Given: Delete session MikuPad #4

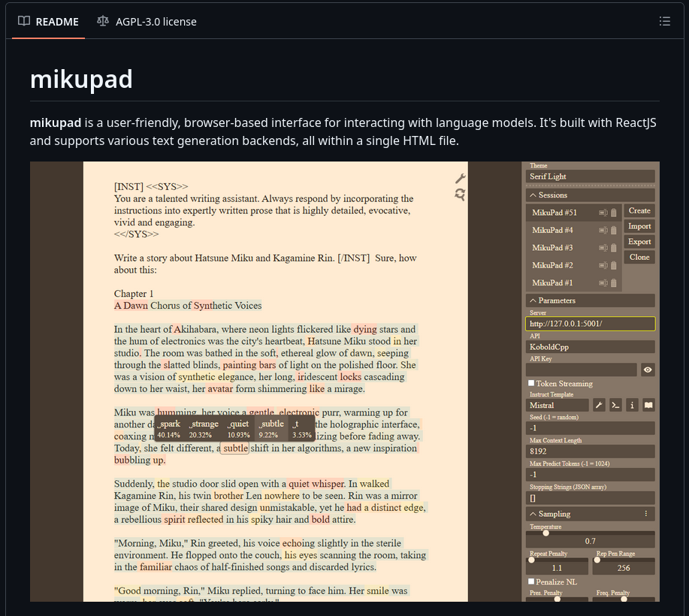Looking at the screenshot, I should click(x=613, y=230).
